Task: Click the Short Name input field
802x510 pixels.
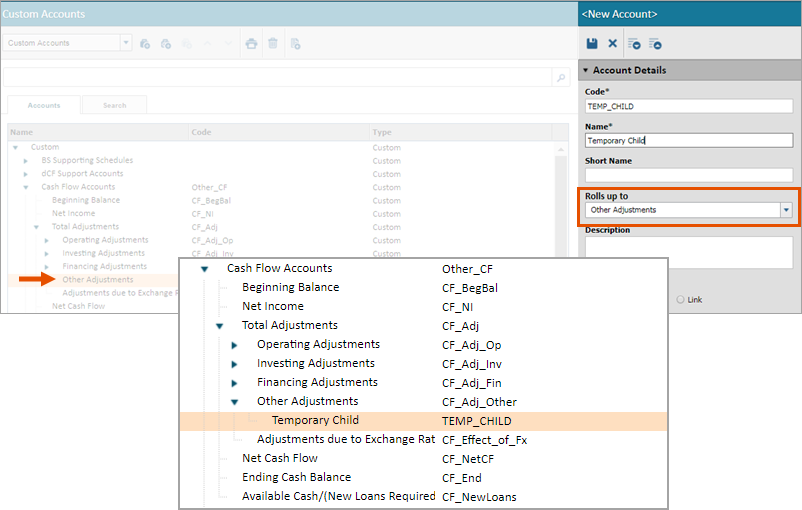Action: point(688,175)
